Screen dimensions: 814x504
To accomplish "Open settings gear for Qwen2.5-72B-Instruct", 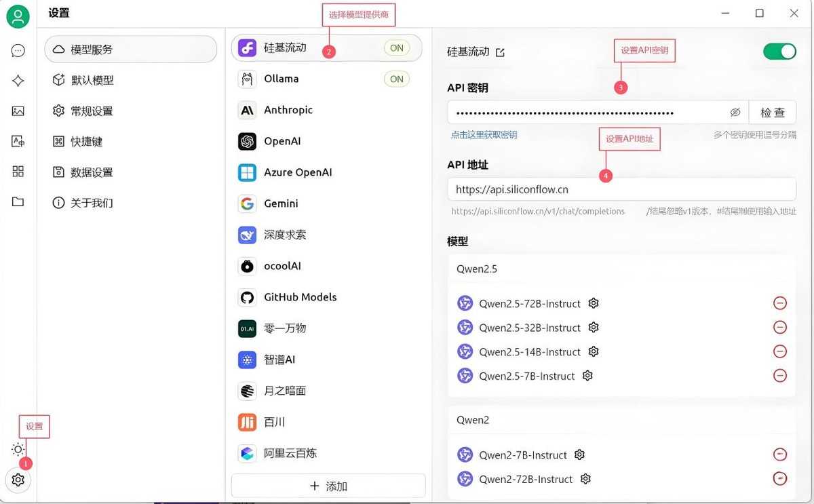I will pos(594,303).
